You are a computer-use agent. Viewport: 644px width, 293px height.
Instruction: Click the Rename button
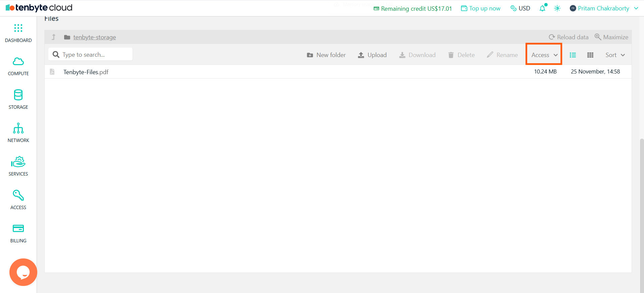tap(502, 55)
